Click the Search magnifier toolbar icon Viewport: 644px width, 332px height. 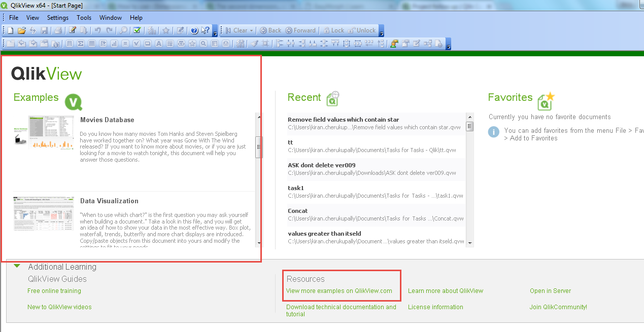[x=123, y=30]
